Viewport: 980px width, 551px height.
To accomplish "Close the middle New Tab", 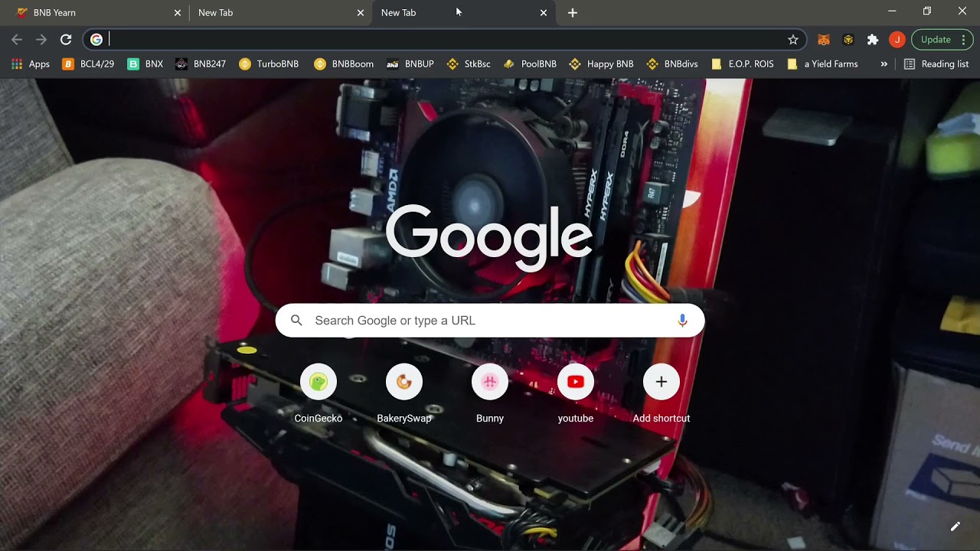I will pos(361,13).
